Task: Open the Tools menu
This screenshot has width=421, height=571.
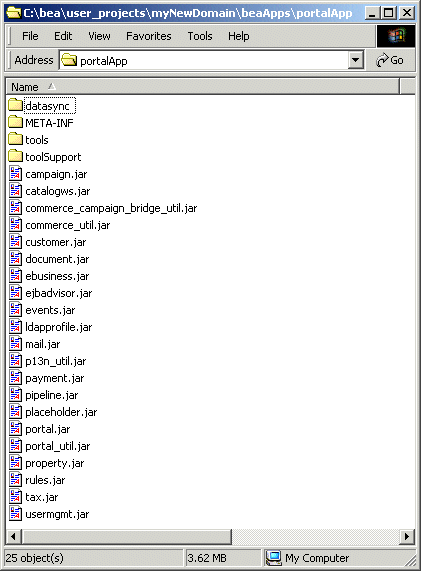Action: coord(200,36)
